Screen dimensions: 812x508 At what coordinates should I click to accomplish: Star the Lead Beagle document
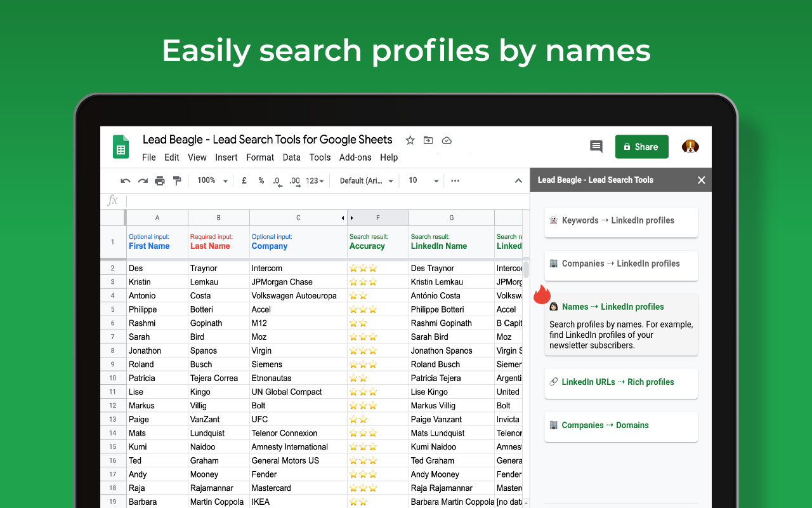pos(410,140)
